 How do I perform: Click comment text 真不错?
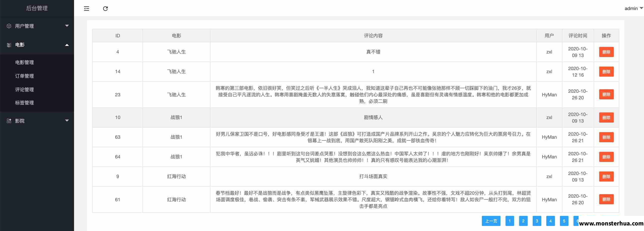pyautogui.click(x=373, y=52)
